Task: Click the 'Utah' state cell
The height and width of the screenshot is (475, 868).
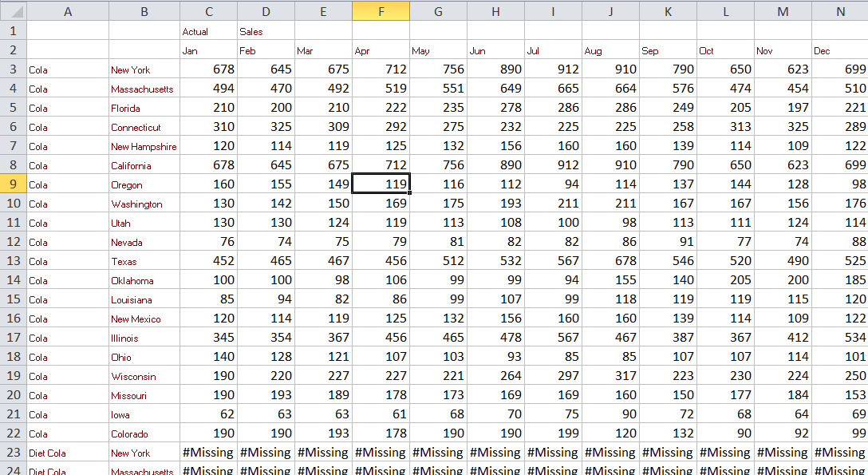Action: (144, 223)
